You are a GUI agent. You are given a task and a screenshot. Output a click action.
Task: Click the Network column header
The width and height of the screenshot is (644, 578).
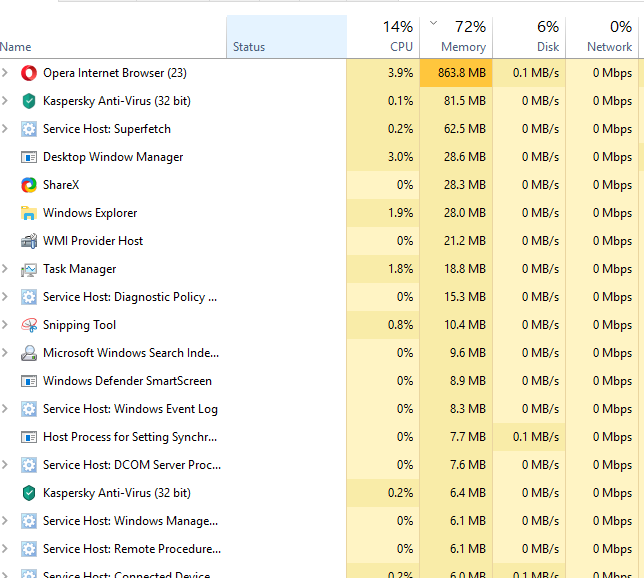click(x=604, y=36)
